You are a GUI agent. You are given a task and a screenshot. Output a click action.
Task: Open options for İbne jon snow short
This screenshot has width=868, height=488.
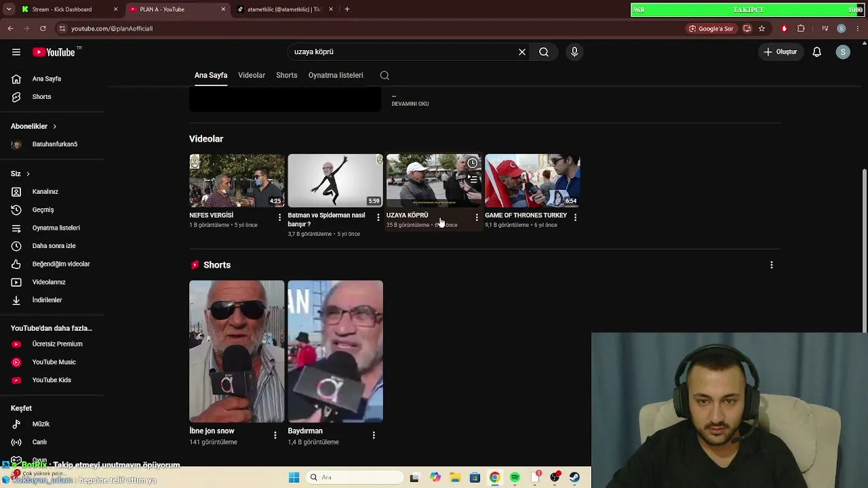(x=275, y=435)
